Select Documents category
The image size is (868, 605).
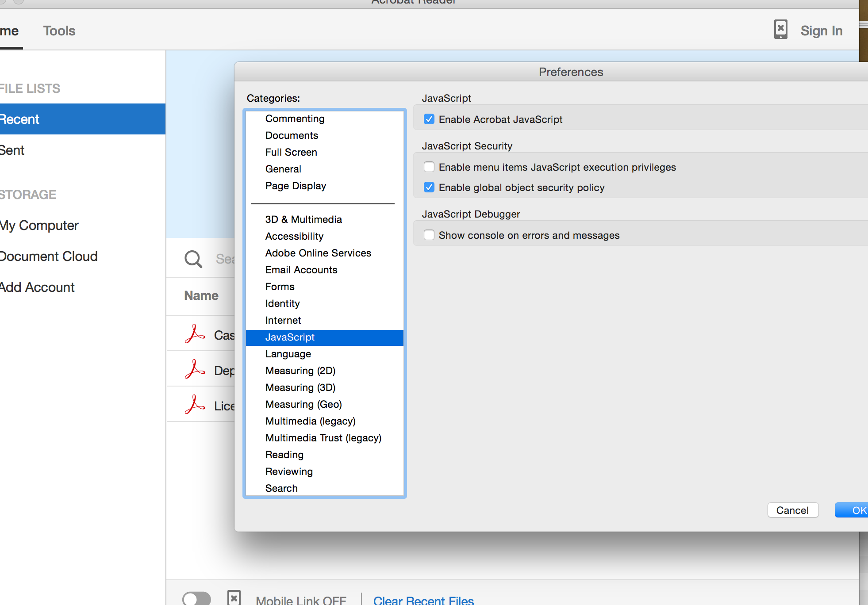coord(325,135)
